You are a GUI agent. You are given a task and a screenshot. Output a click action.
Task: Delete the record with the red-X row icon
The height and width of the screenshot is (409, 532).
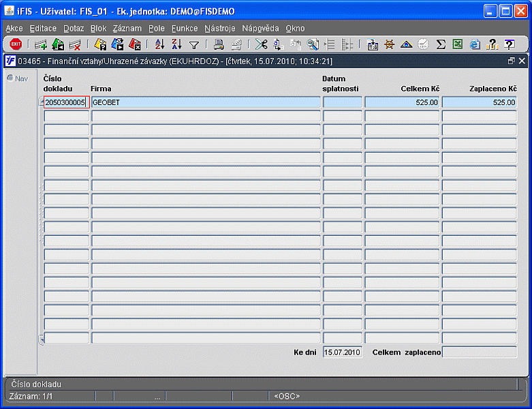click(75, 44)
